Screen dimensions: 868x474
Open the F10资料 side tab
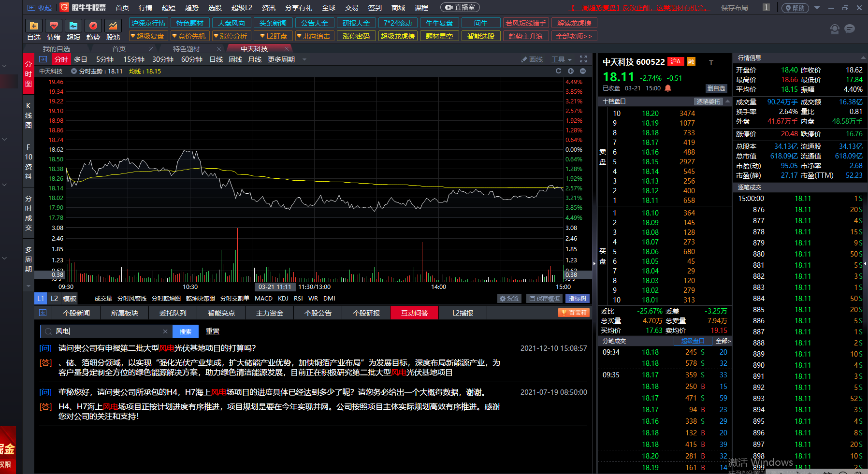[29, 162]
